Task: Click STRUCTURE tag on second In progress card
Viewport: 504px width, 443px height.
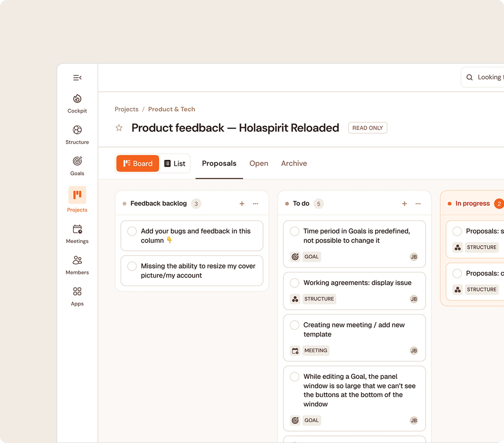Action: coord(482,290)
